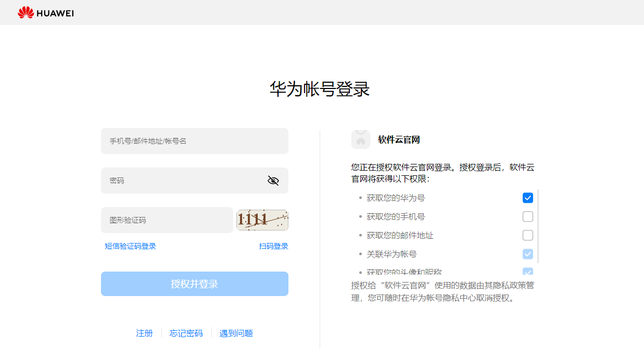This screenshot has width=644, height=359.
Task: Click the 获取您的手机号 list text
Action: (x=396, y=216)
